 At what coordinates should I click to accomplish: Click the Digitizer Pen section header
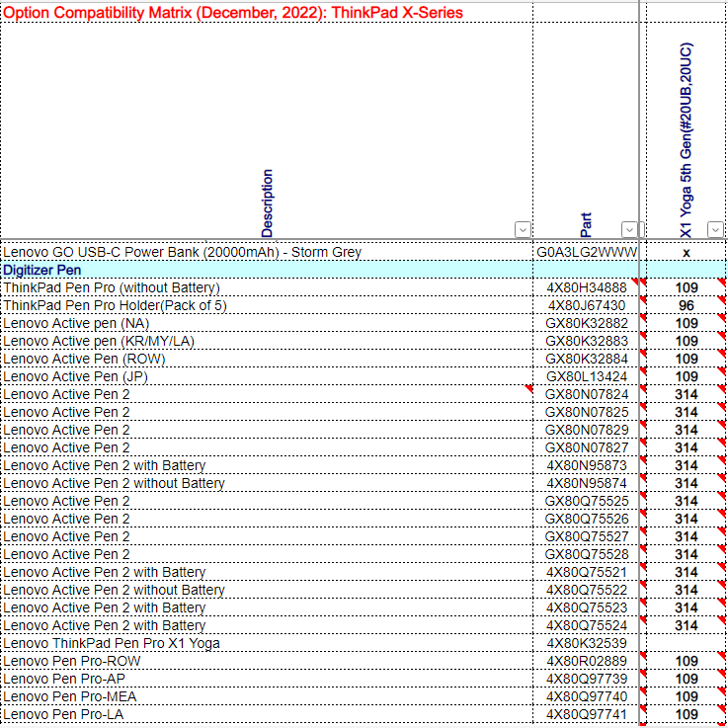coord(267,270)
